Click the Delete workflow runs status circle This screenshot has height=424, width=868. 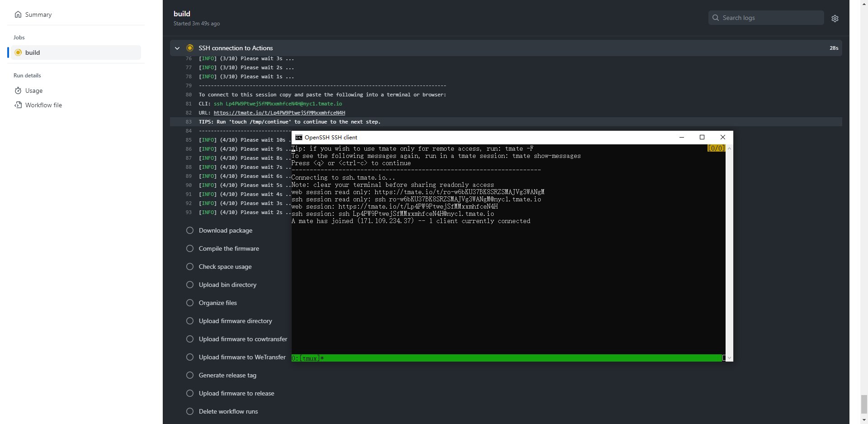point(190,411)
